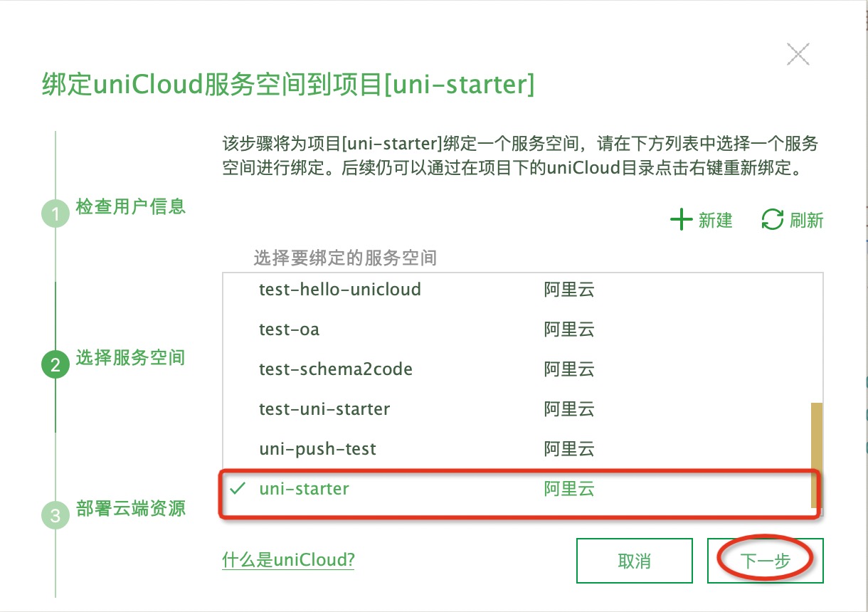Click the 下一步 button

pos(766,560)
